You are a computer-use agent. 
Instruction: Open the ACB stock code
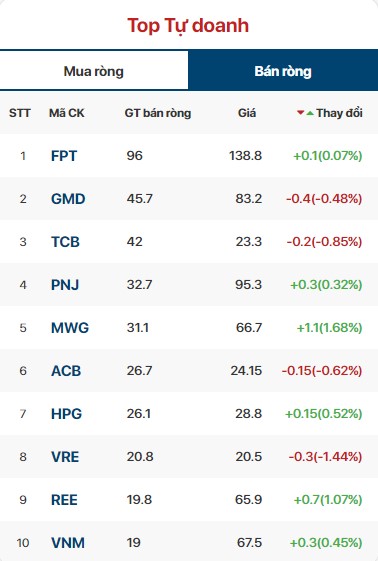66,371
